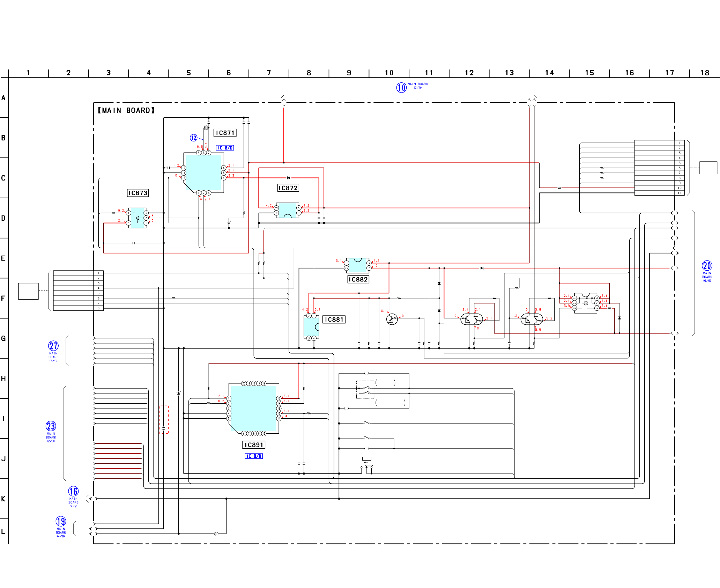Click circled 16 Main Board (7/9) marker
This screenshot has width=720, height=588.
pyautogui.click(x=73, y=491)
